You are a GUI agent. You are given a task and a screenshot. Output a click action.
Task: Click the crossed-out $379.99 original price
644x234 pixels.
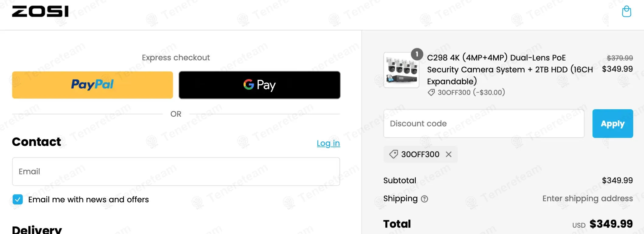point(620,58)
